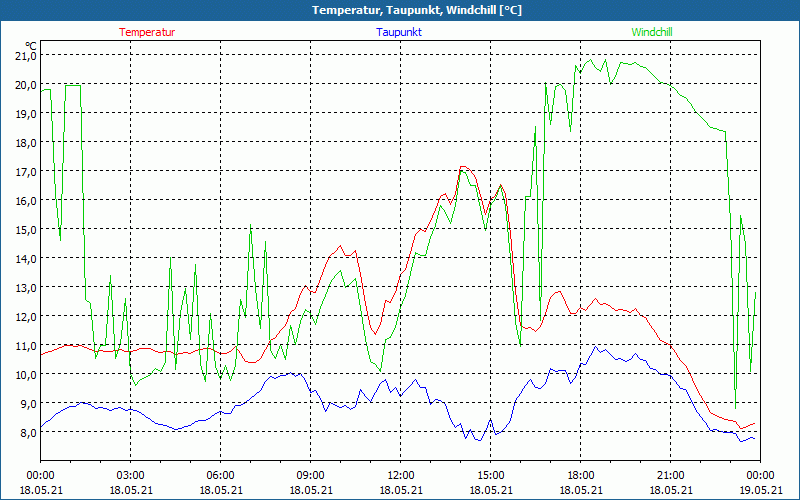Click the °C unit label above the axis
The image size is (800, 500).
coord(30,46)
